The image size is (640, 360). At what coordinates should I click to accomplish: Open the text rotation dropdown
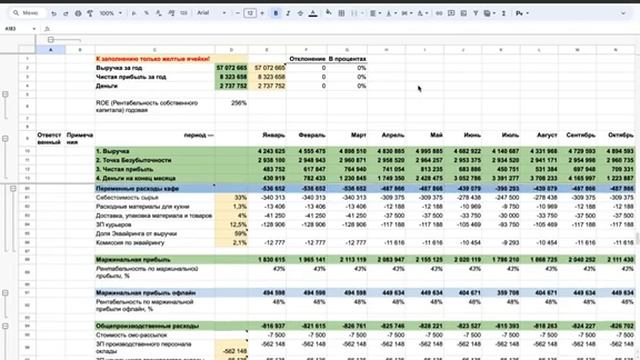(x=422, y=13)
